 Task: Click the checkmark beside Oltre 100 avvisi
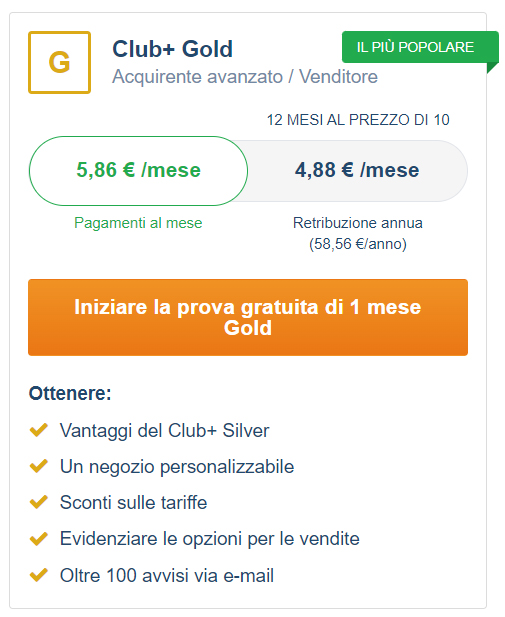[x=39, y=575]
